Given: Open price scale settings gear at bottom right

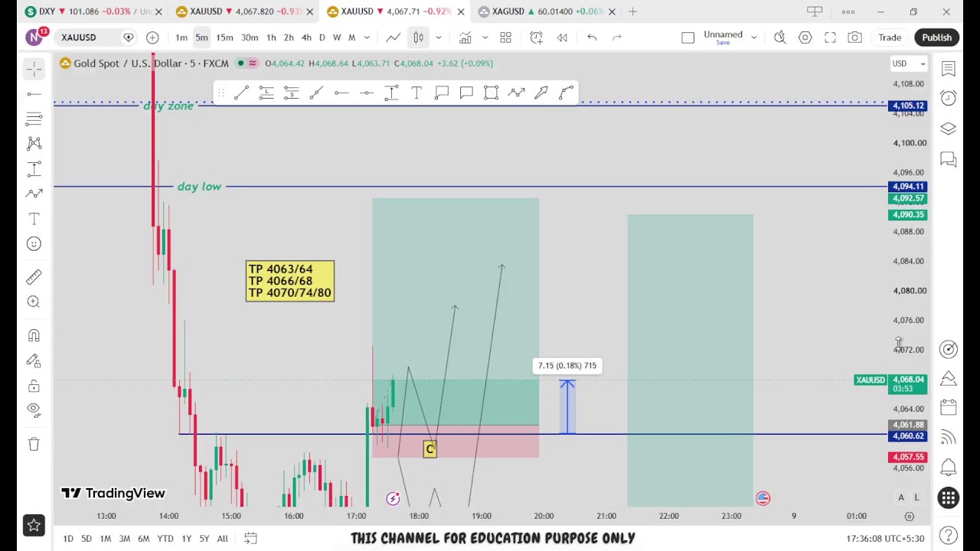Looking at the screenshot, I should pos(910,517).
